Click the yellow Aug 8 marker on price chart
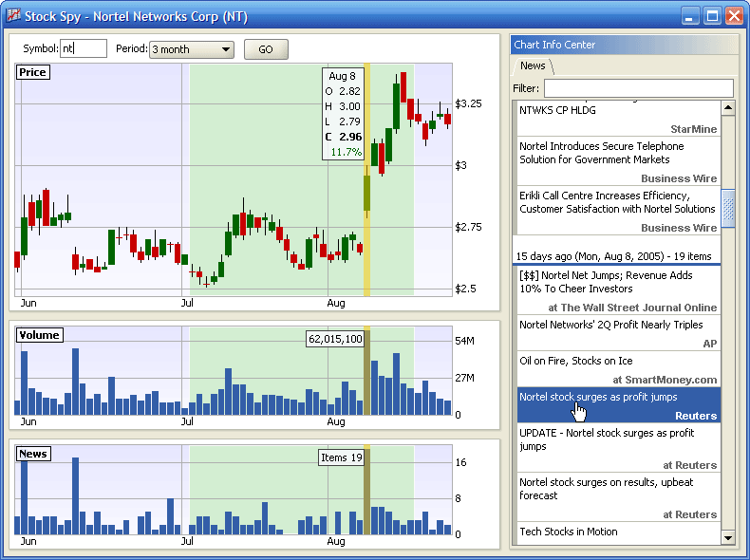This screenshot has width=750, height=560. click(366, 180)
